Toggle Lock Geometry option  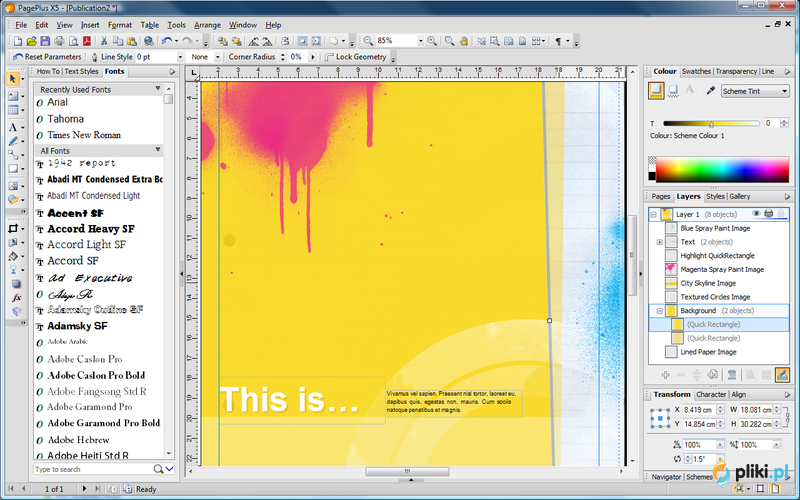(x=356, y=57)
